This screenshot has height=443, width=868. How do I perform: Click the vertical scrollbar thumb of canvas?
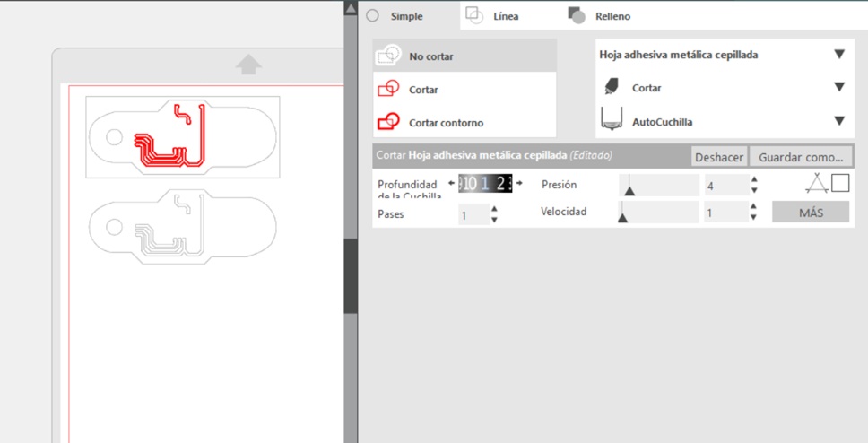pyautogui.click(x=351, y=277)
